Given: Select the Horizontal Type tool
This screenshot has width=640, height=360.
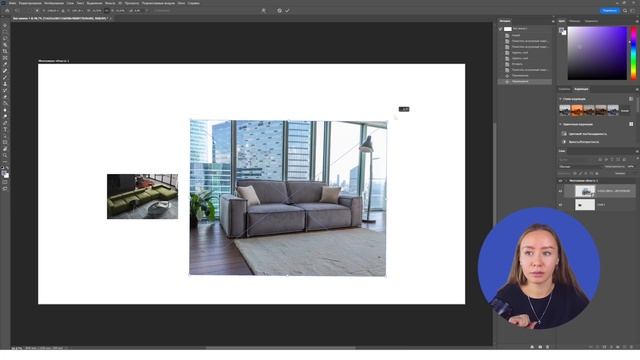Looking at the screenshot, I should pyautogui.click(x=5, y=129).
